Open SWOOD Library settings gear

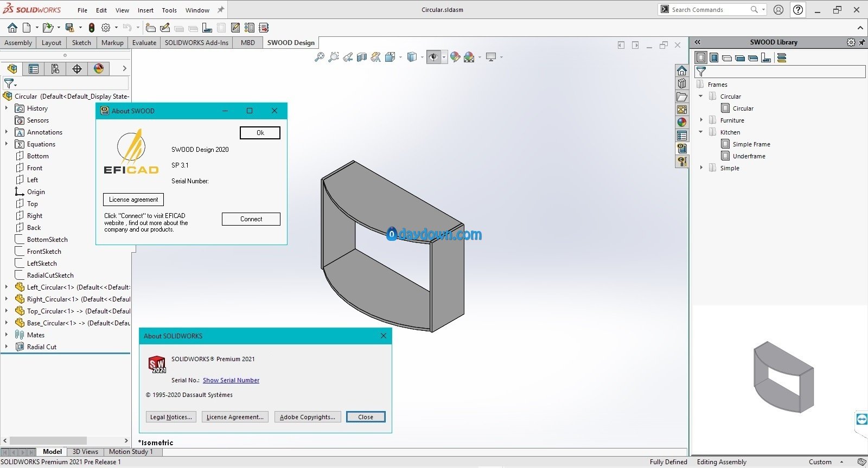(x=851, y=42)
